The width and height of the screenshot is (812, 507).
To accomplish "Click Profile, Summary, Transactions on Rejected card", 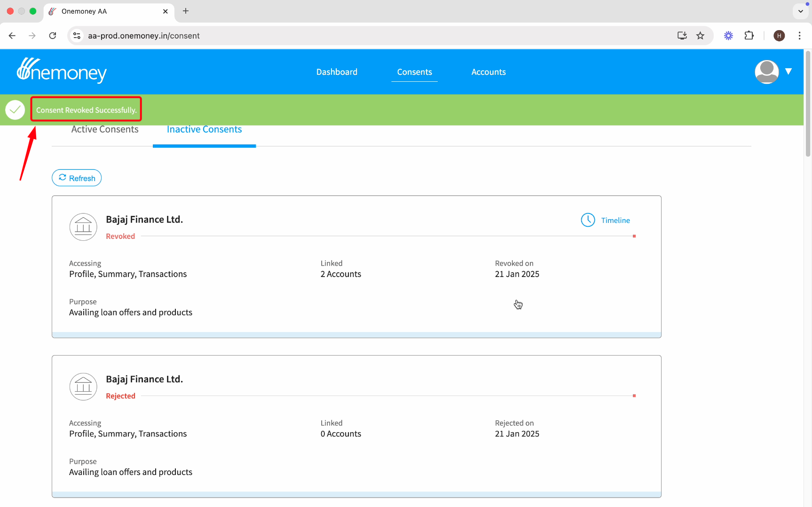I will point(128,434).
